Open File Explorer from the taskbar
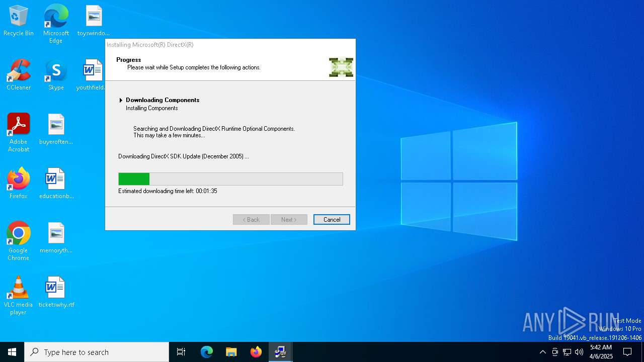Screen dimensions: 644x362 tap(231, 352)
